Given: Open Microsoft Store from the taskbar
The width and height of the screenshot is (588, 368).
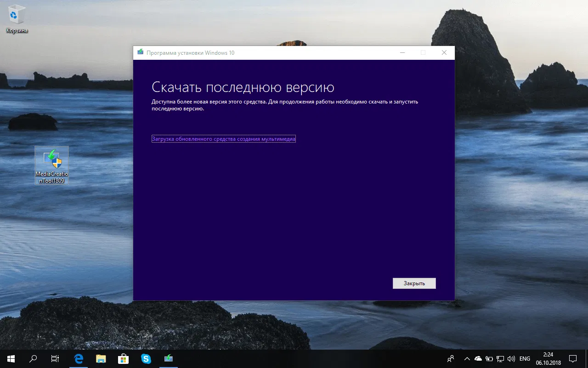Looking at the screenshot, I should coord(123,358).
